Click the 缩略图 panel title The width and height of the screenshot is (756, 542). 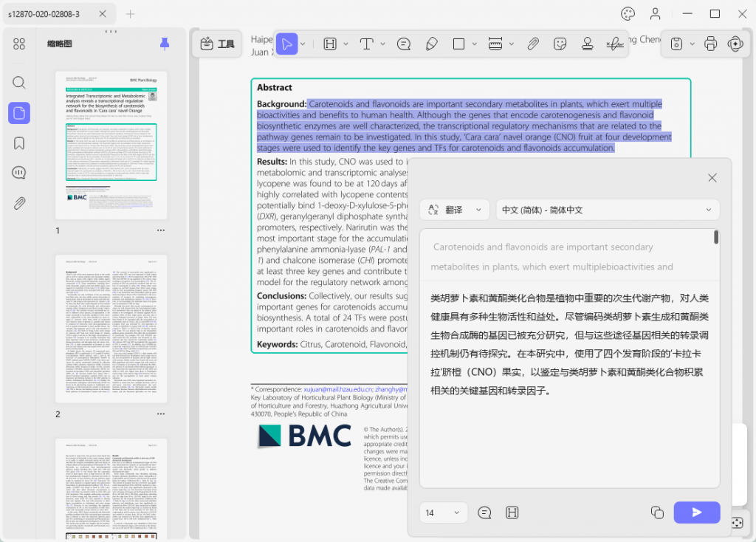click(59, 44)
